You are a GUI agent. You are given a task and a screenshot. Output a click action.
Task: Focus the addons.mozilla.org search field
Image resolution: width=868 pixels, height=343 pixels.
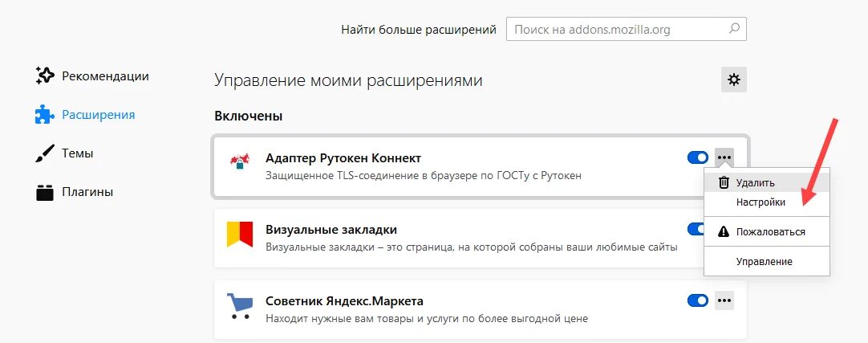click(x=626, y=29)
